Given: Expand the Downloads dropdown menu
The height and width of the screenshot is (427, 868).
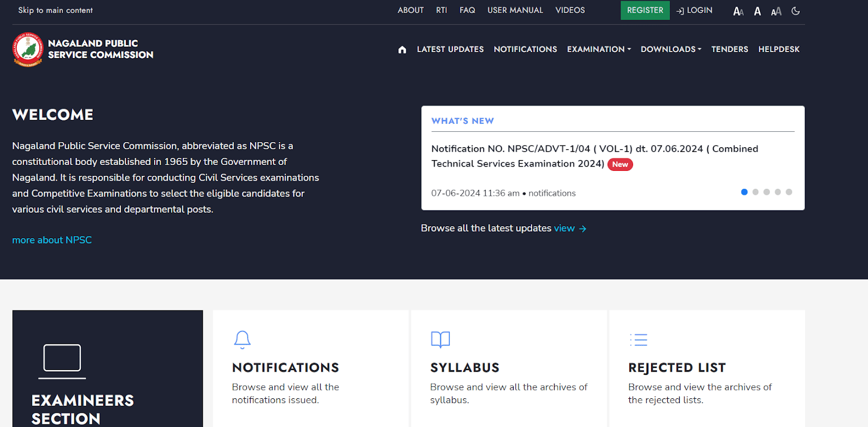Looking at the screenshot, I should pyautogui.click(x=671, y=49).
